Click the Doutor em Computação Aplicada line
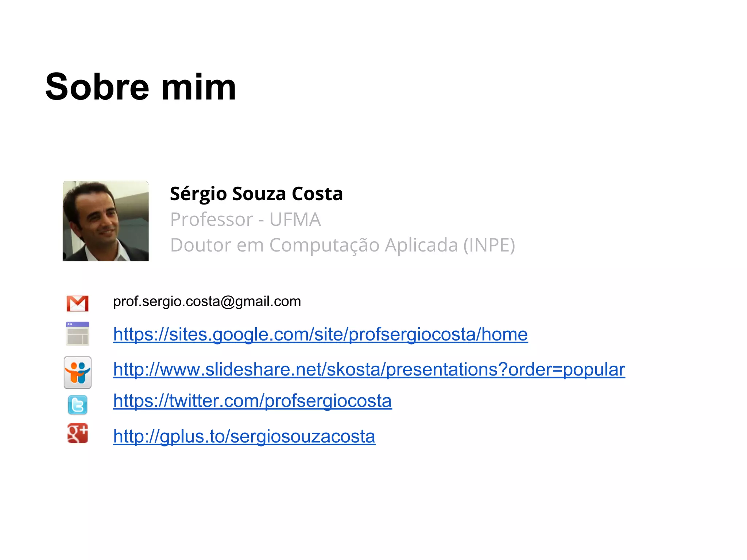The height and width of the screenshot is (560, 747). 343,245
